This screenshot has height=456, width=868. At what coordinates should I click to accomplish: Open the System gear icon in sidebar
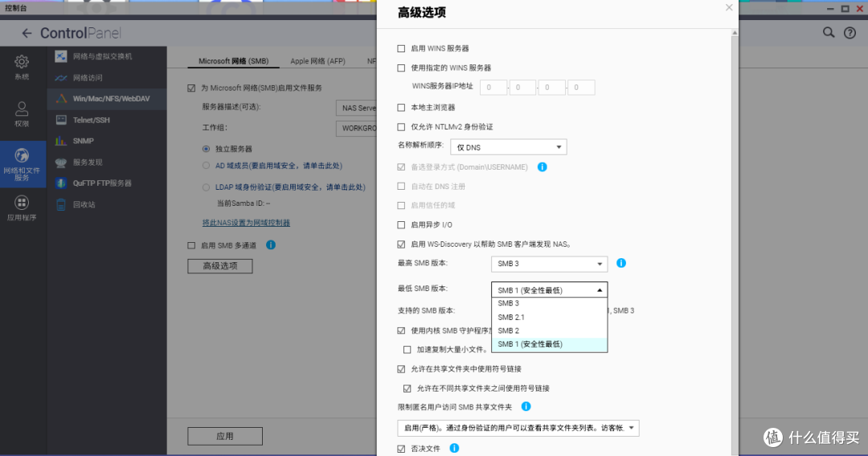point(22,61)
